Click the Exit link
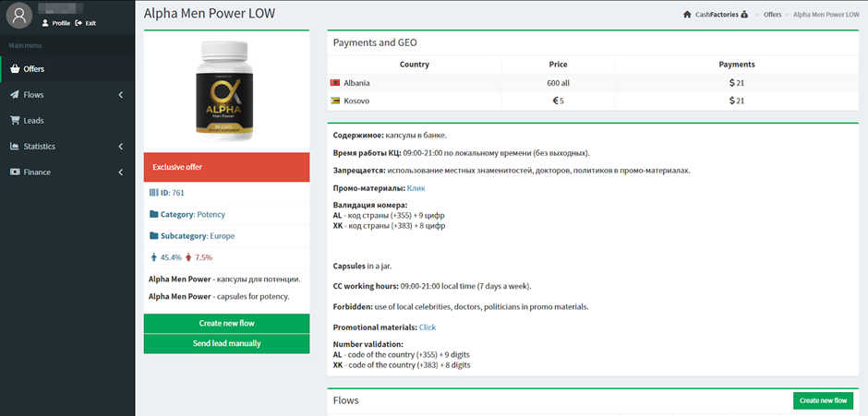Screen dimensions: 868x416 tap(86, 23)
